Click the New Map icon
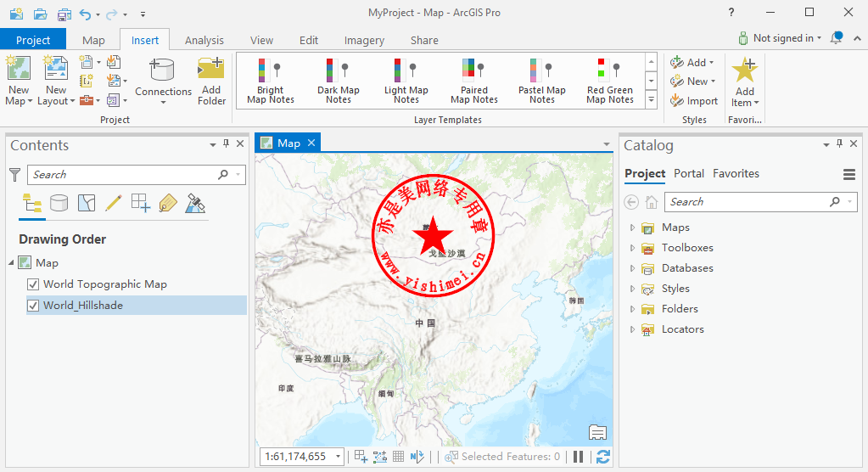 19,68
